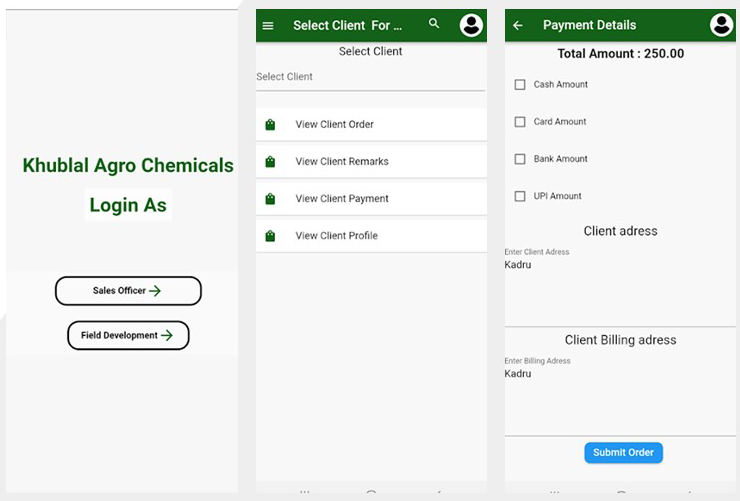740x501 pixels.
Task: Select View Client Profile menu item
Action: pos(371,236)
